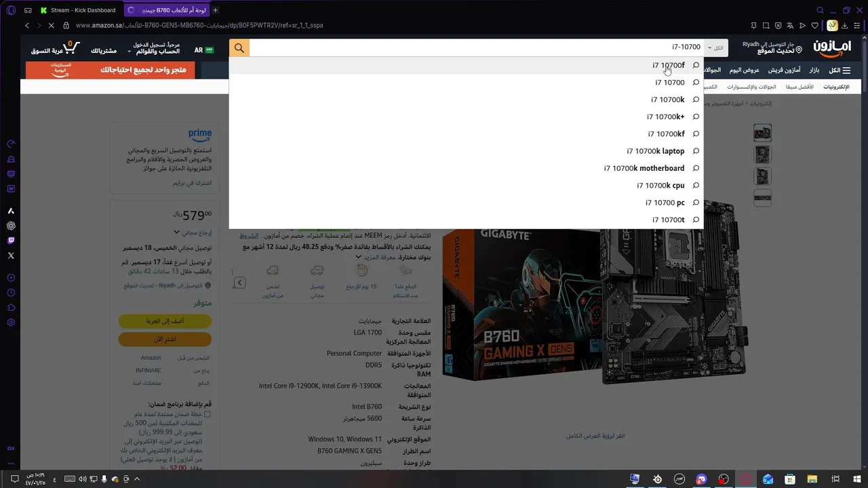The width and height of the screenshot is (868, 488).
Task: Select suggestion 'i7 10700f'
Action: pos(466,66)
